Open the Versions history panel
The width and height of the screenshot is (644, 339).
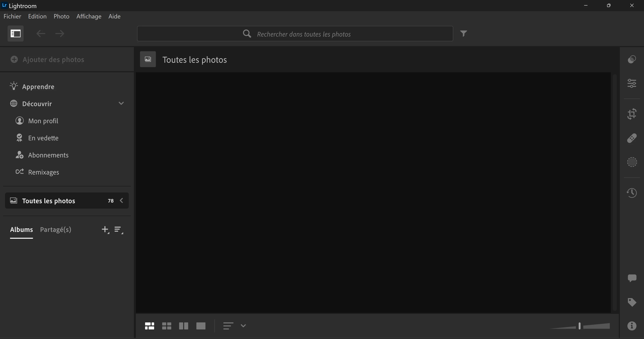(x=632, y=193)
